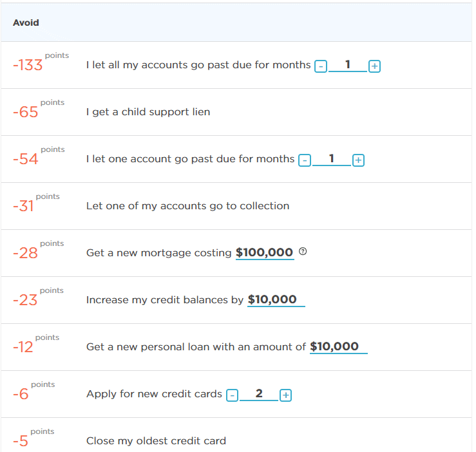
Task: Click plus button for one account past due
Action: pos(359,160)
